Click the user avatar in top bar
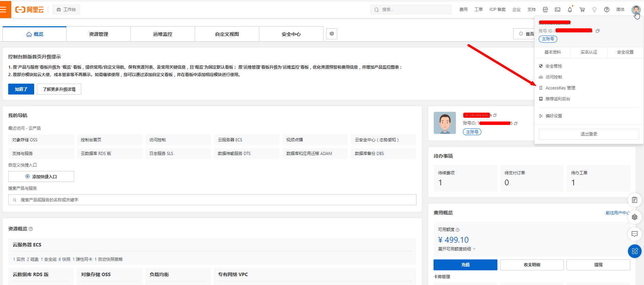 tap(636, 10)
